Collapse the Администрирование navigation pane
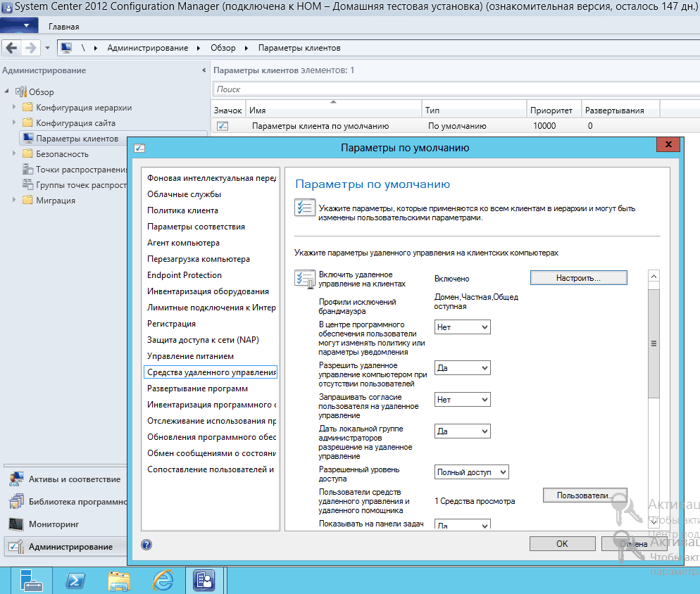 click(204, 70)
